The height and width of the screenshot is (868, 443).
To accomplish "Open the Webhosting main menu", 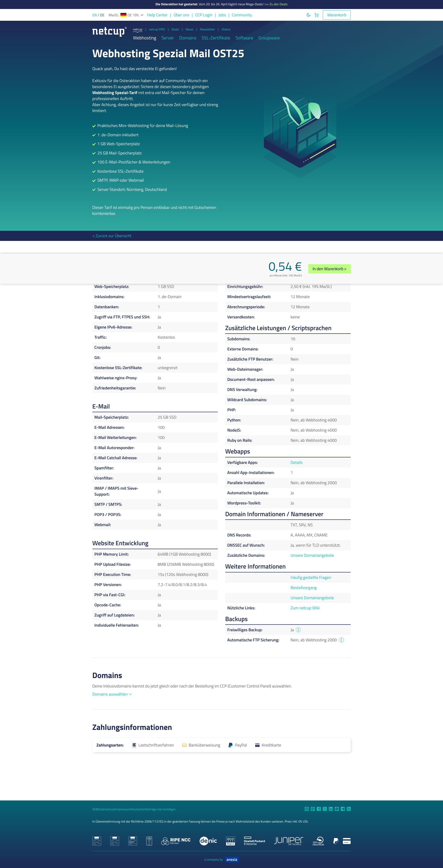I will 144,38.
